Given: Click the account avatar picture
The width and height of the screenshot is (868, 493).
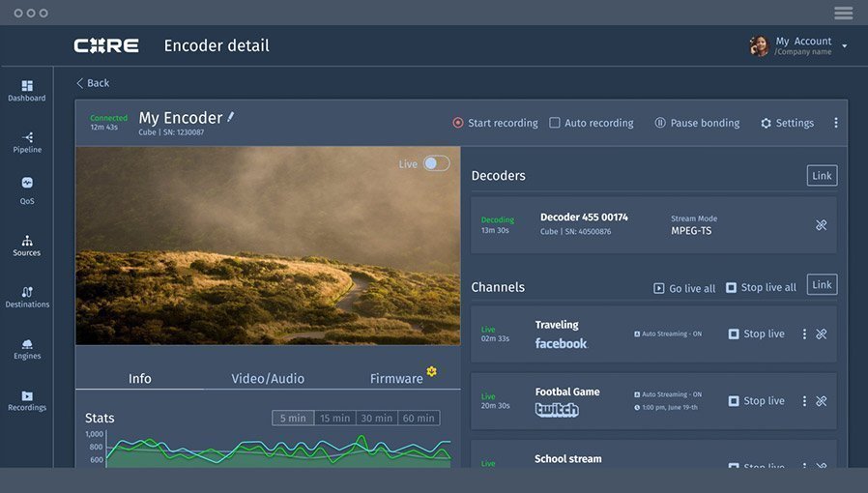Looking at the screenshot, I should point(760,46).
